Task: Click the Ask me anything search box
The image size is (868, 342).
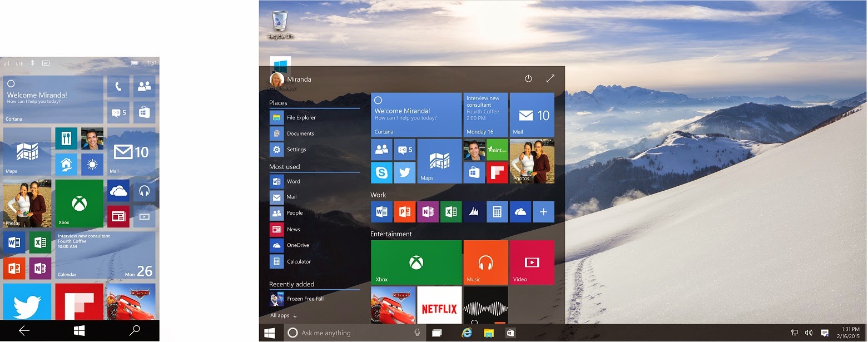Action: [354, 333]
